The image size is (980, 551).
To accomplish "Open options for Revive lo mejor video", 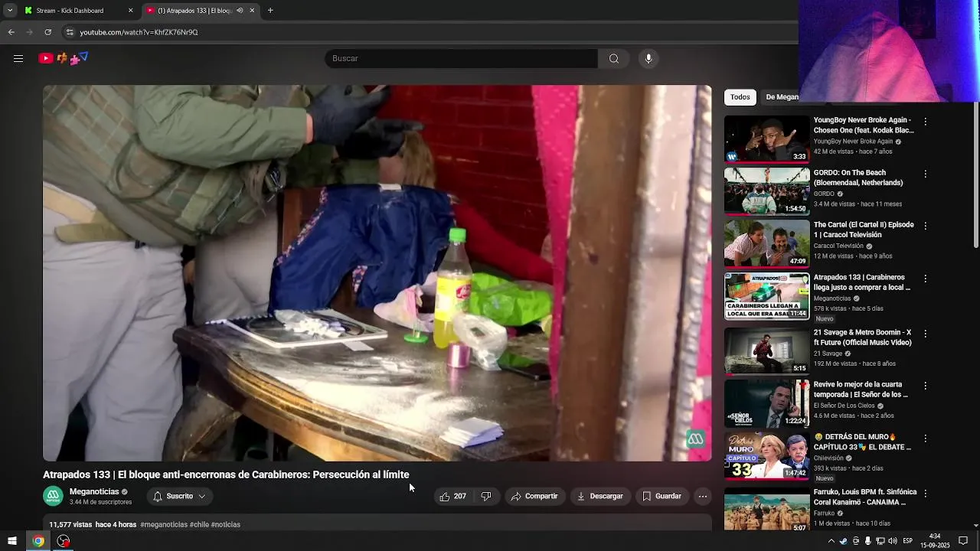I will tap(925, 386).
